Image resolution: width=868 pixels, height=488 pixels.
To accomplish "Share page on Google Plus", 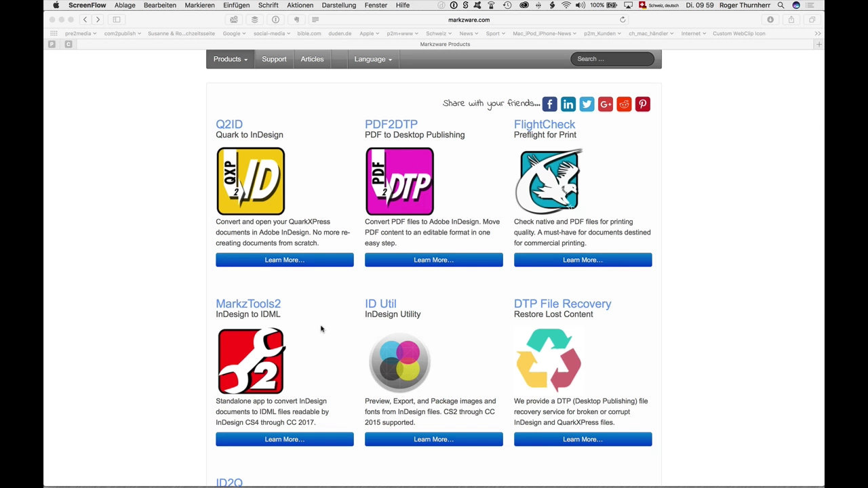I will [606, 104].
